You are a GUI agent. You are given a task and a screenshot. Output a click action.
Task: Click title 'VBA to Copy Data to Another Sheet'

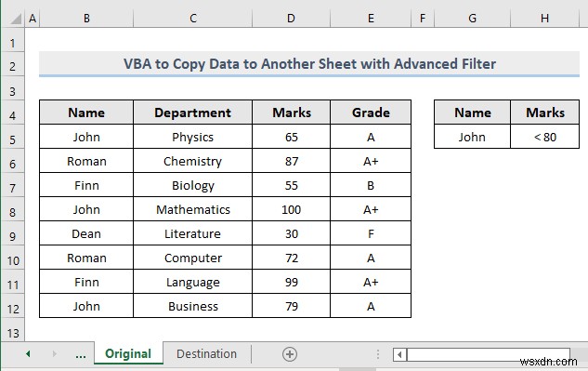[x=309, y=64]
